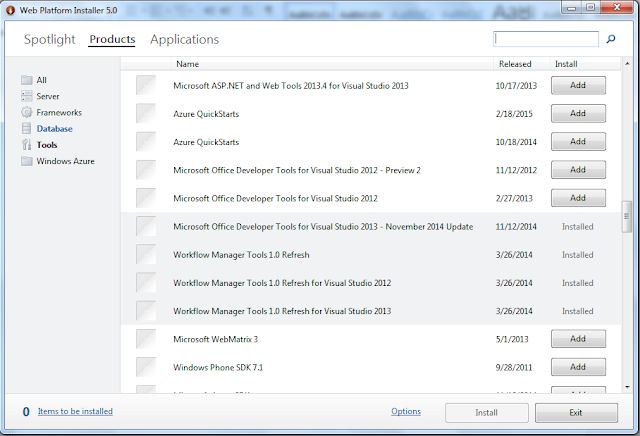Add Microsoft ASP.NET and Web Tools 2013.4
The width and height of the screenshot is (640, 436).
click(x=578, y=85)
